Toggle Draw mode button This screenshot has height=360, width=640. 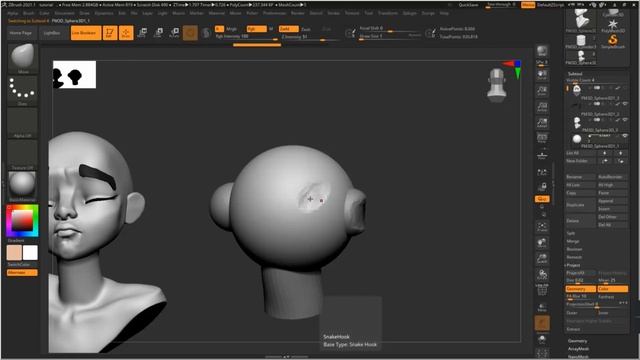[126, 33]
